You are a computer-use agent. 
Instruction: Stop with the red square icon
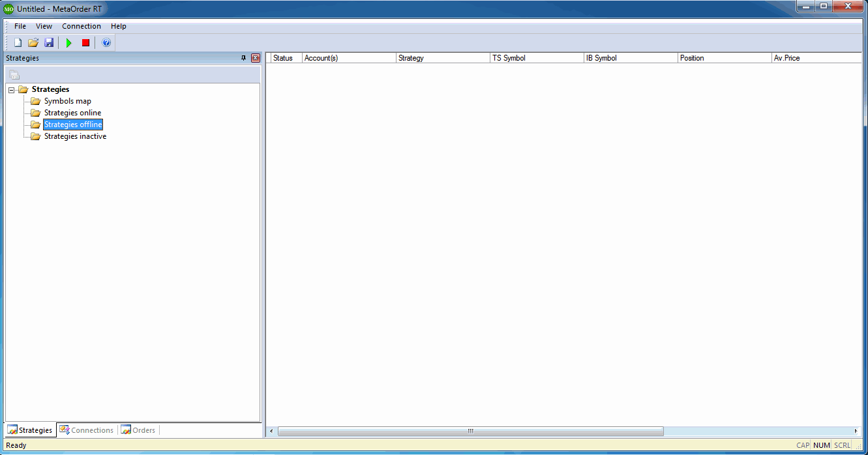point(85,42)
